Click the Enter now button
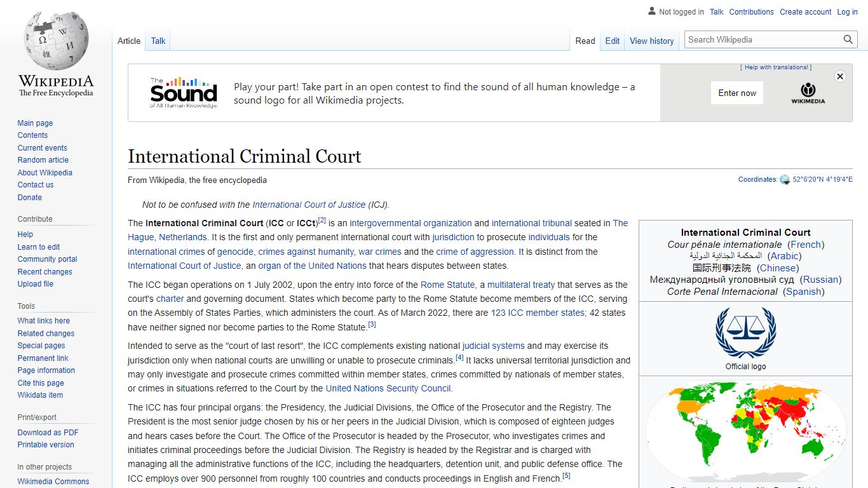The width and height of the screenshot is (868, 488). (x=737, y=93)
